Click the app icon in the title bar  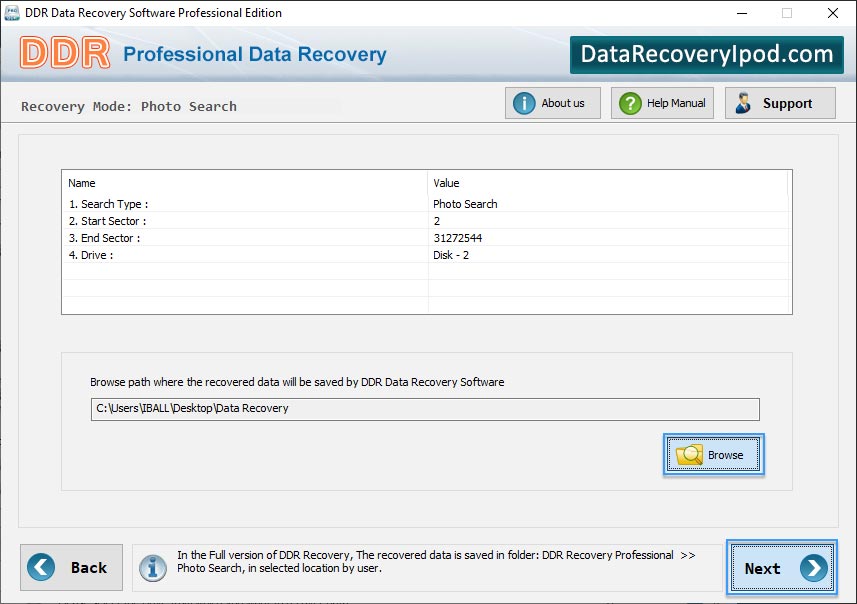point(11,13)
